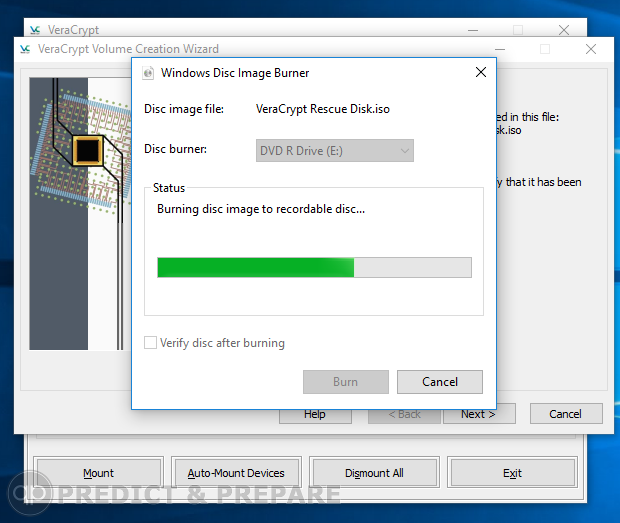Close the Windows Disc Image Burner dialog

click(481, 72)
